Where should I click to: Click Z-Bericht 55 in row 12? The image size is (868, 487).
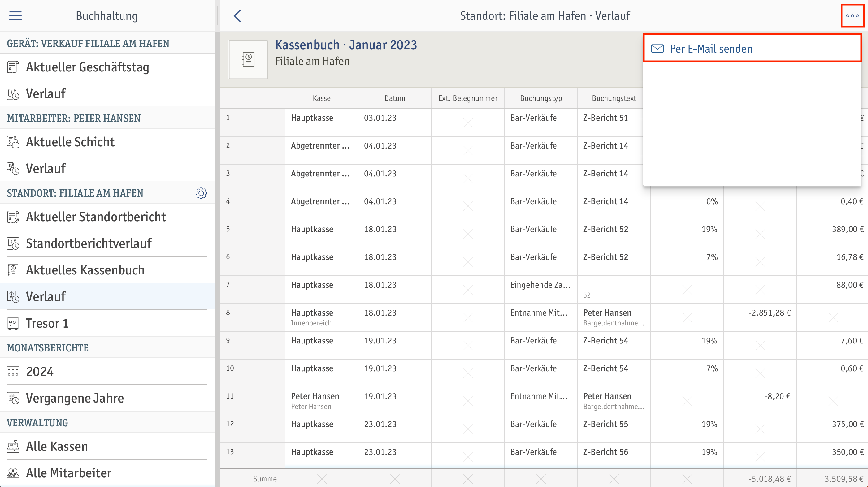[x=605, y=425]
